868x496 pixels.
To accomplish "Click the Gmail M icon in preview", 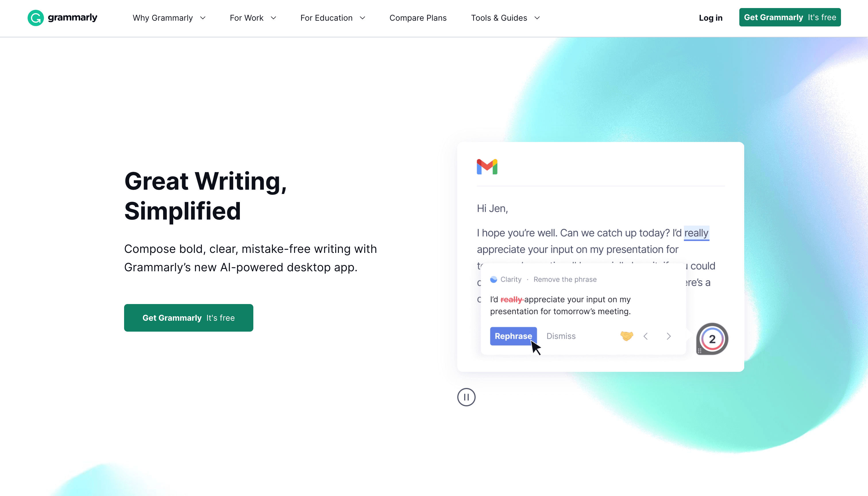I will pos(488,167).
